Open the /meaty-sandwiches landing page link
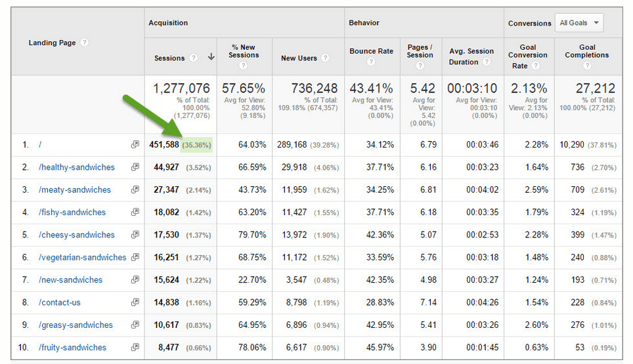633x364 pixels. click(x=75, y=190)
